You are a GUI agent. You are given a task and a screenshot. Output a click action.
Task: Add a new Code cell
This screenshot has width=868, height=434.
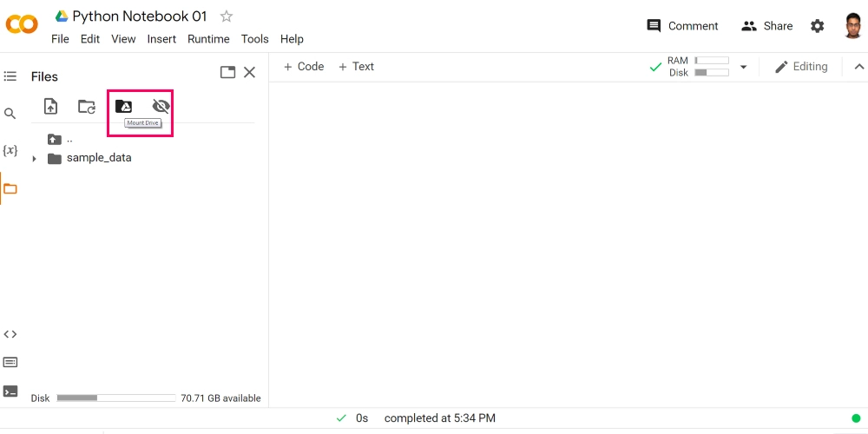(x=303, y=67)
